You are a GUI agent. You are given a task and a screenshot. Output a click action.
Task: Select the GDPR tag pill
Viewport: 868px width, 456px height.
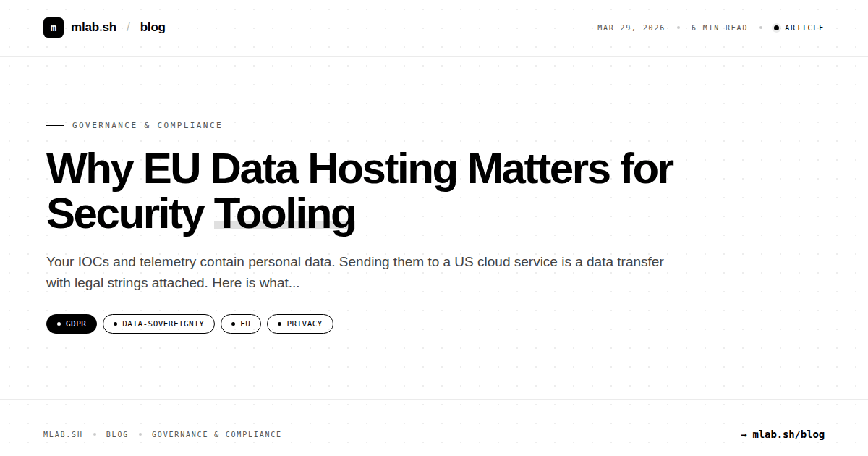coord(72,324)
